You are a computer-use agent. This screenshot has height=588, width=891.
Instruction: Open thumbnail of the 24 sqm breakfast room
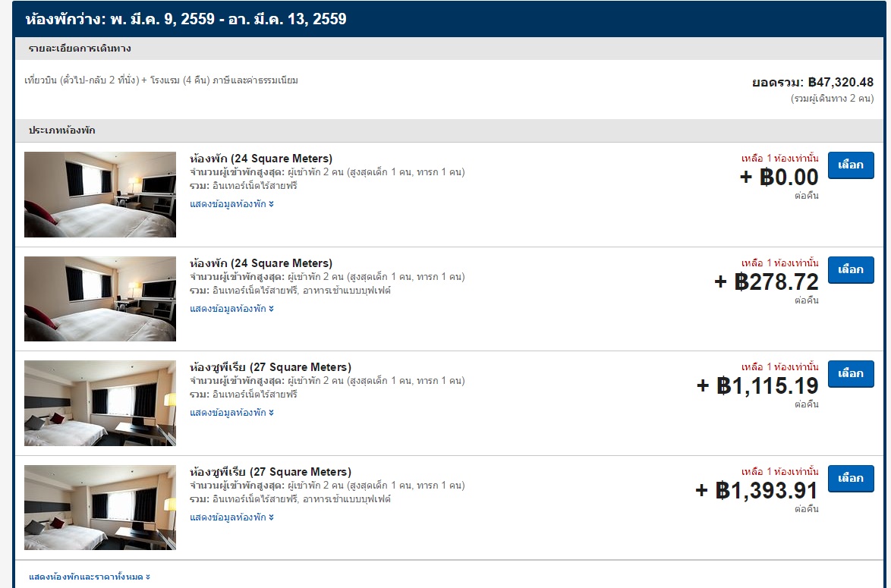[x=100, y=299]
